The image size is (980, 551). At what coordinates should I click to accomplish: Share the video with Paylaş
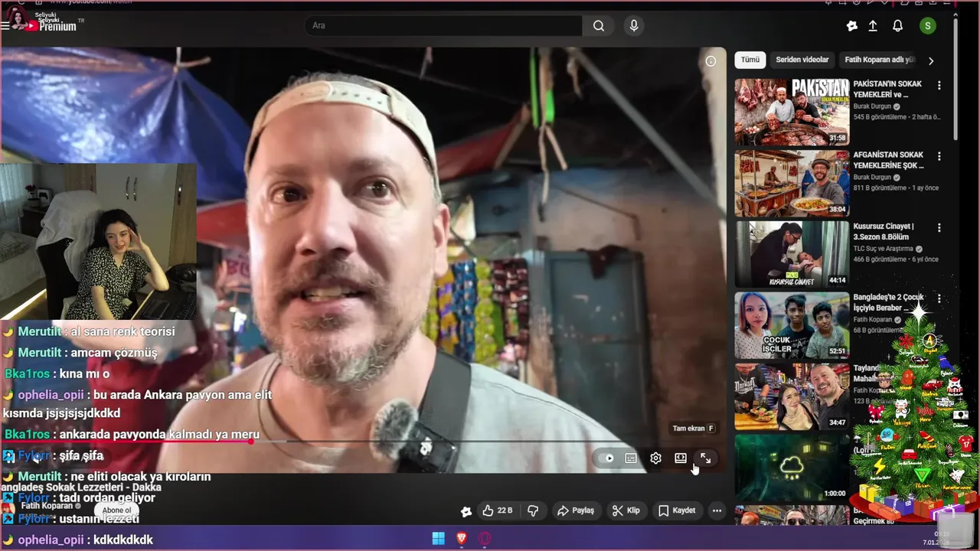click(576, 510)
